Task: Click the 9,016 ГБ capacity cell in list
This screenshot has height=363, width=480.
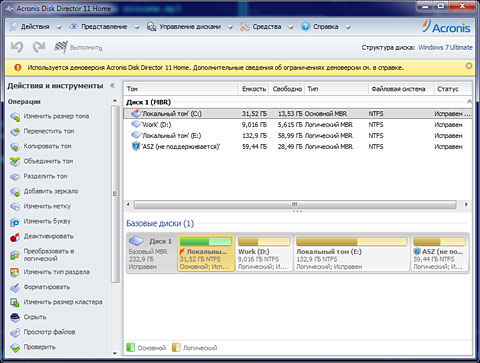Action: click(x=254, y=125)
